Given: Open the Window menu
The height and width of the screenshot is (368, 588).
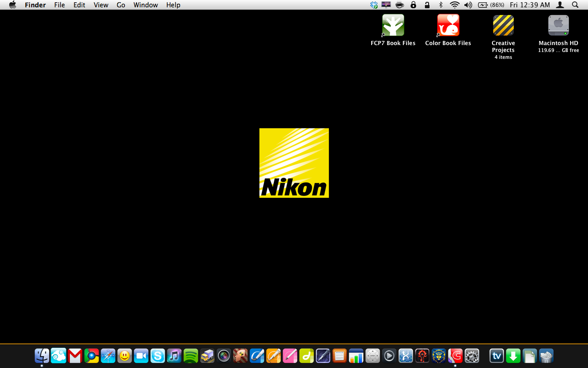Looking at the screenshot, I should (x=146, y=5).
